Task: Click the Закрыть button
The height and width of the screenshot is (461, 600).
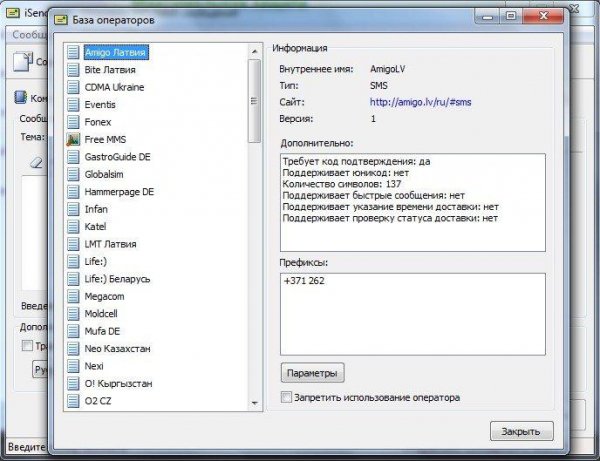Action: point(521,431)
